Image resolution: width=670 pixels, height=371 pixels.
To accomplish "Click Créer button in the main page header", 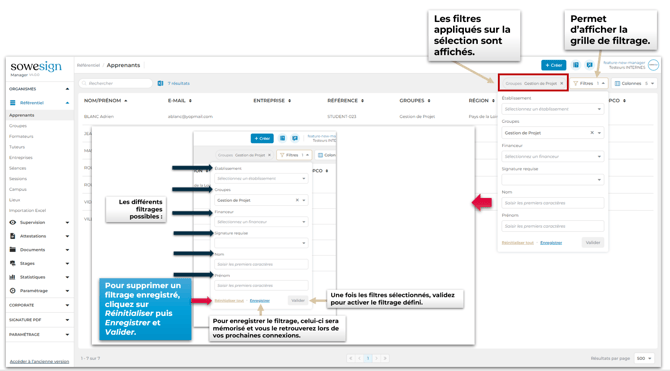I will click(x=553, y=65).
